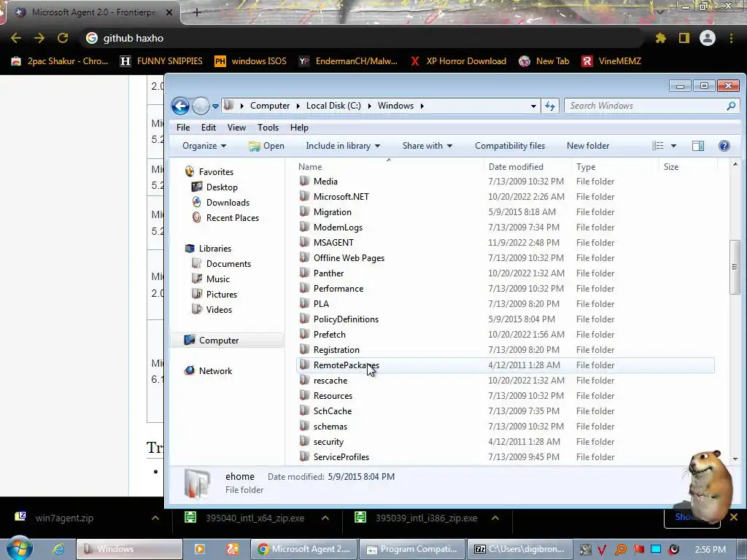Click the Explorer help question icon
This screenshot has width=747, height=560.
pos(724,146)
